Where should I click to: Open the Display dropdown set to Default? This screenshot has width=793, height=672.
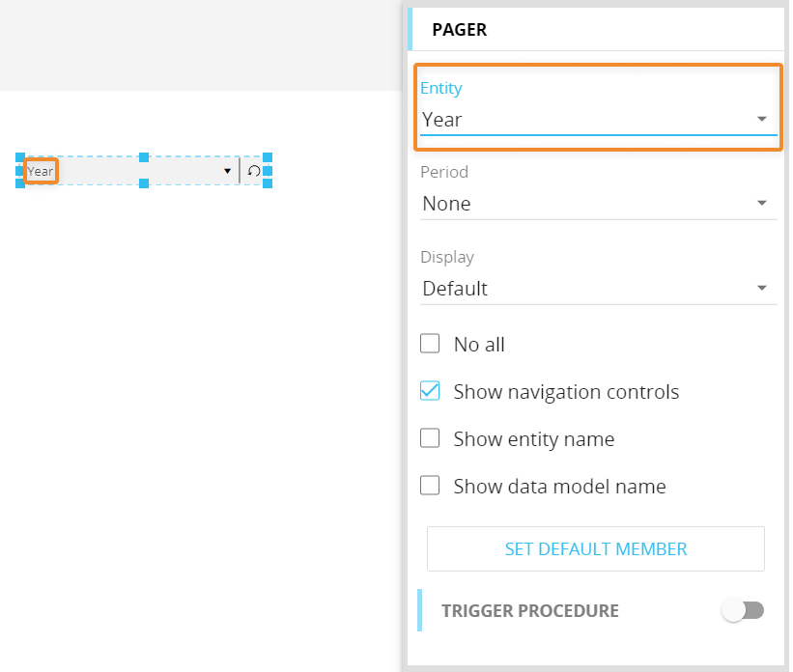598,289
